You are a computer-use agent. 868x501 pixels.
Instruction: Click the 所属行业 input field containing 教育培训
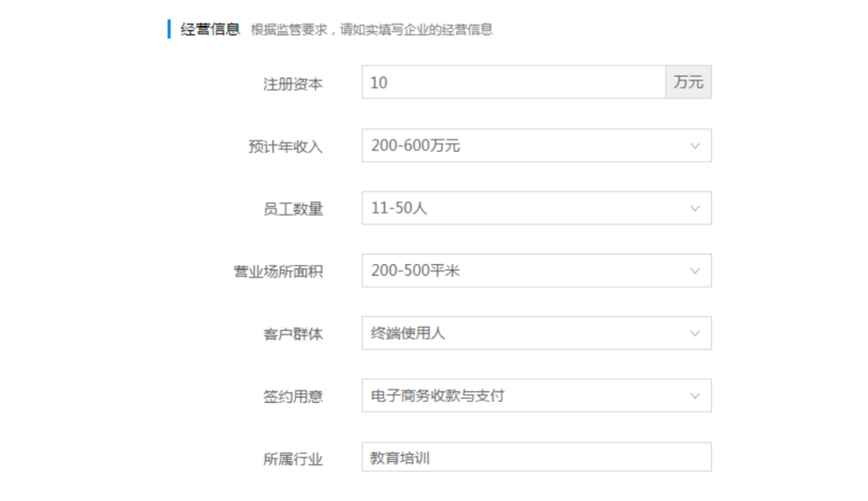click(536, 458)
